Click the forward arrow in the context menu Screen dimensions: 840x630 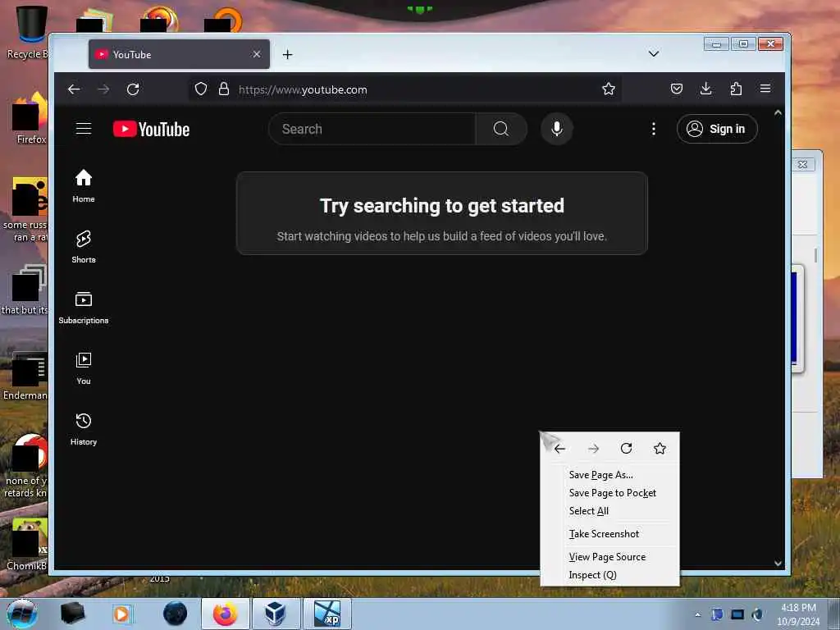(593, 449)
